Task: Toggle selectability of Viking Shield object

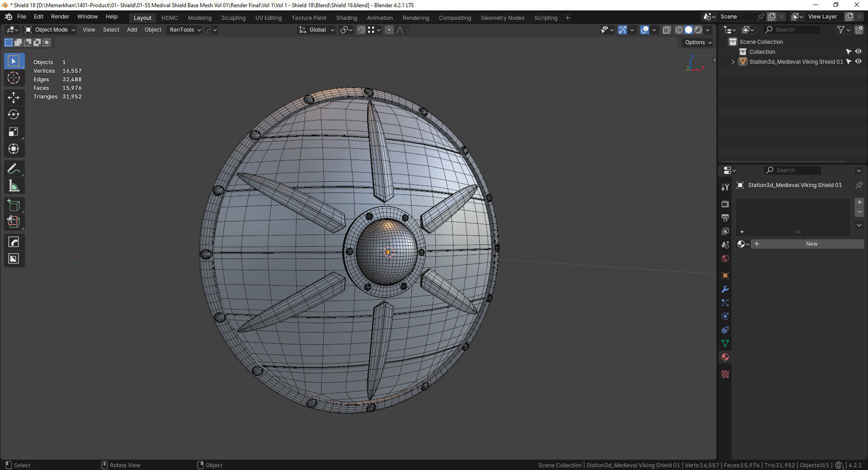Action: 849,61
